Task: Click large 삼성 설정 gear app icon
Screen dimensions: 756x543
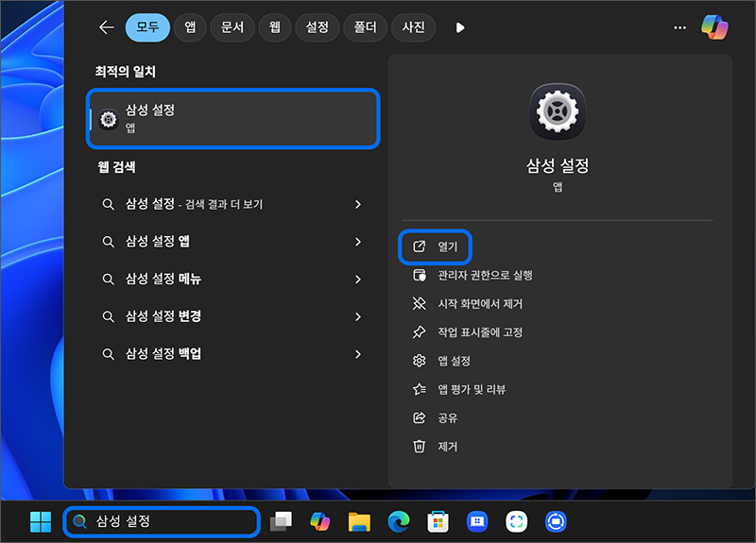Action: click(558, 111)
